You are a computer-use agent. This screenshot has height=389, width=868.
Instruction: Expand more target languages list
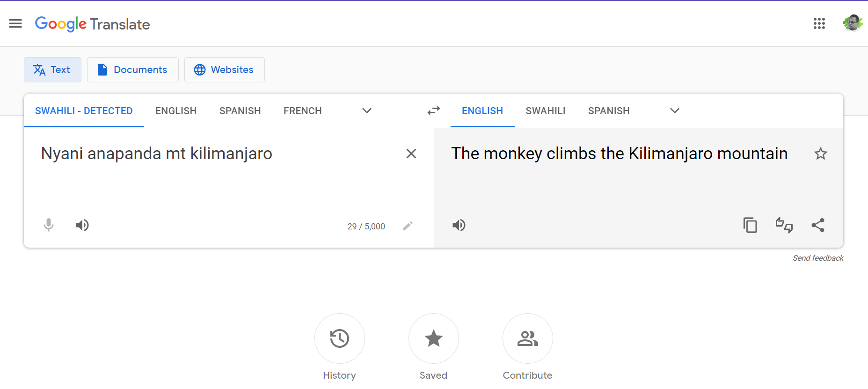pyautogui.click(x=675, y=111)
